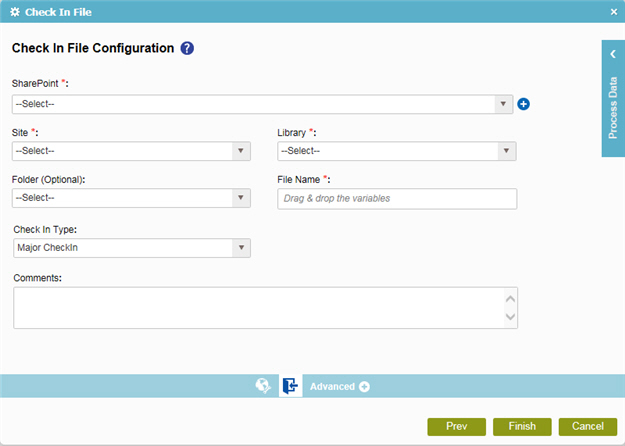Click the Prev button
The width and height of the screenshot is (625, 446).
[x=456, y=426]
